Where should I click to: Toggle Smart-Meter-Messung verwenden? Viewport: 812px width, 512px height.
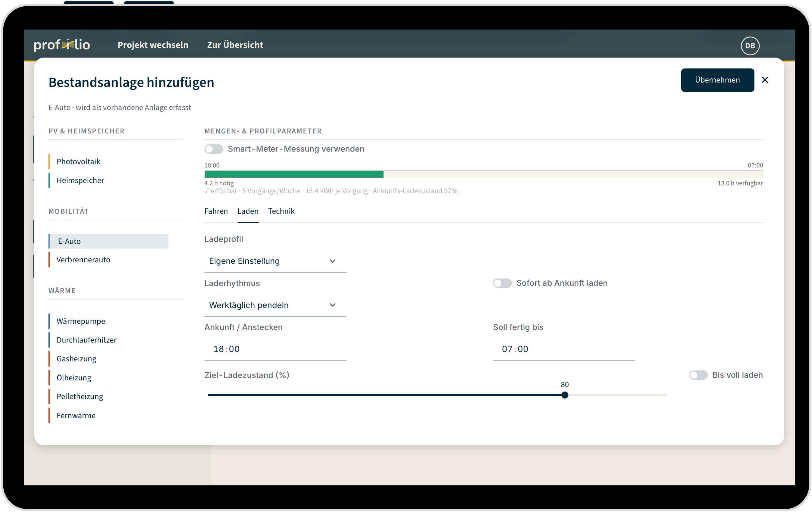214,149
